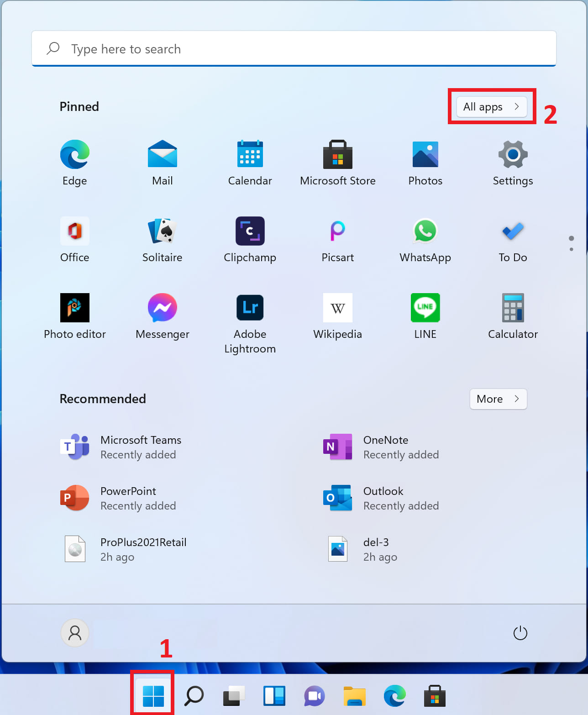The image size is (588, 715).
Task: Expand the All apps list
Action: click(491, 107)
